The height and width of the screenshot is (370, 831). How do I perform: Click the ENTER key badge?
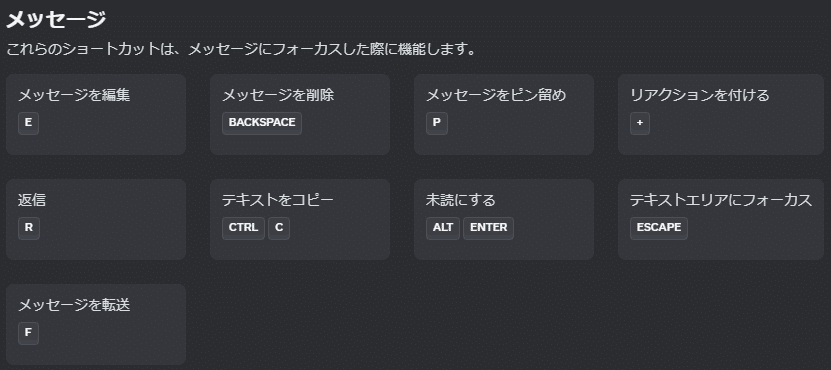click(488, 228)
